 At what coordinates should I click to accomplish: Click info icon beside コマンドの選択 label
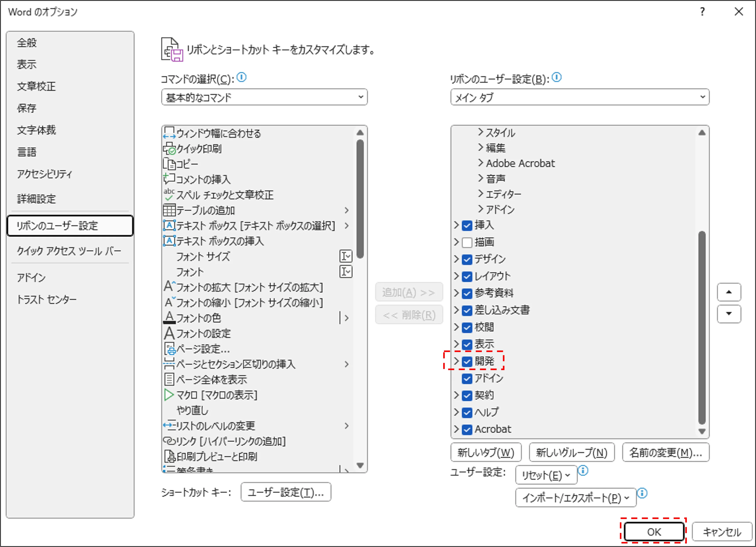[x=241, y=78]
